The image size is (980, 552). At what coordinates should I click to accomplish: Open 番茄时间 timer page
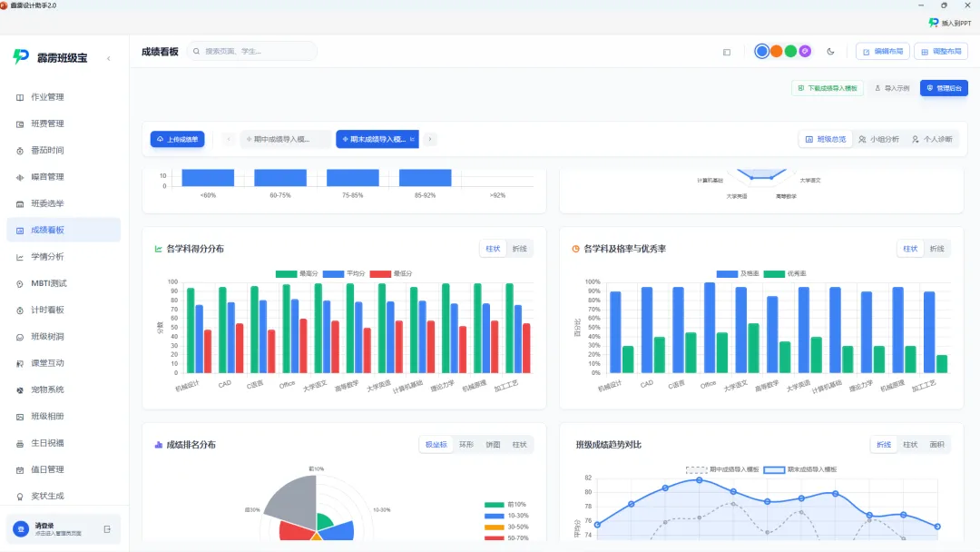64,150
